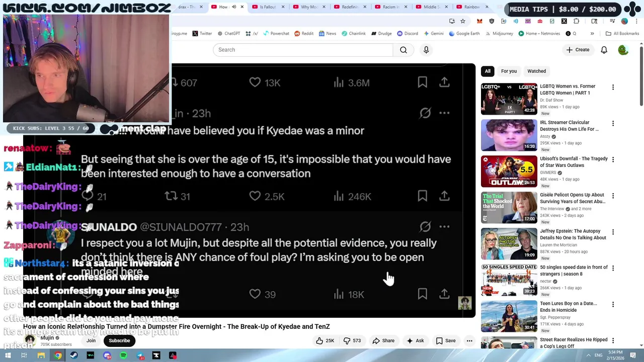Open Steam from the Windows taskbar

click(x=74, y=355)
